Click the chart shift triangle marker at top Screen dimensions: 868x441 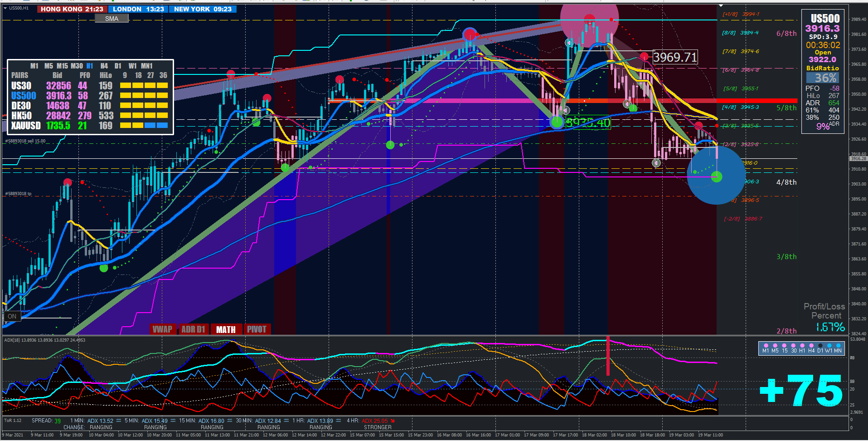721,6
